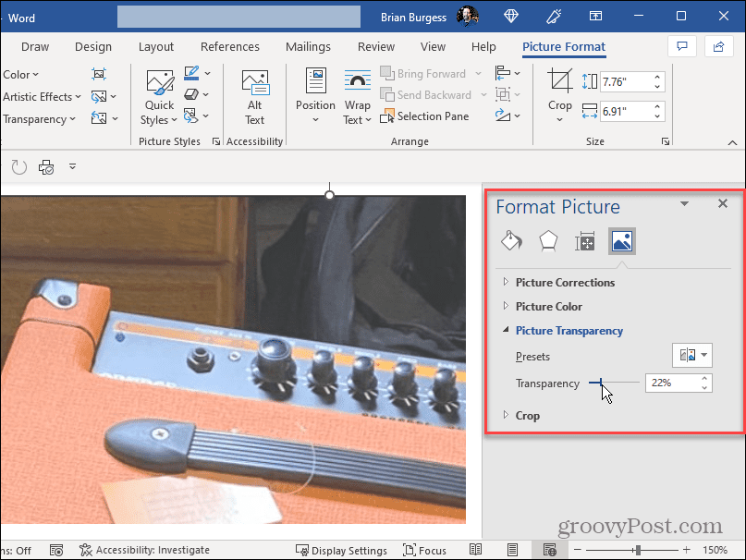The width and height of the screenshot is (746, 560).
Task: Switch to the Mailings tab
Action: tap(308, 47)
